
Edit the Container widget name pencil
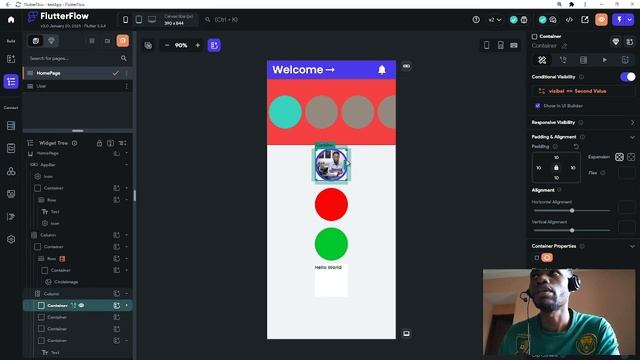click(564, 46)
